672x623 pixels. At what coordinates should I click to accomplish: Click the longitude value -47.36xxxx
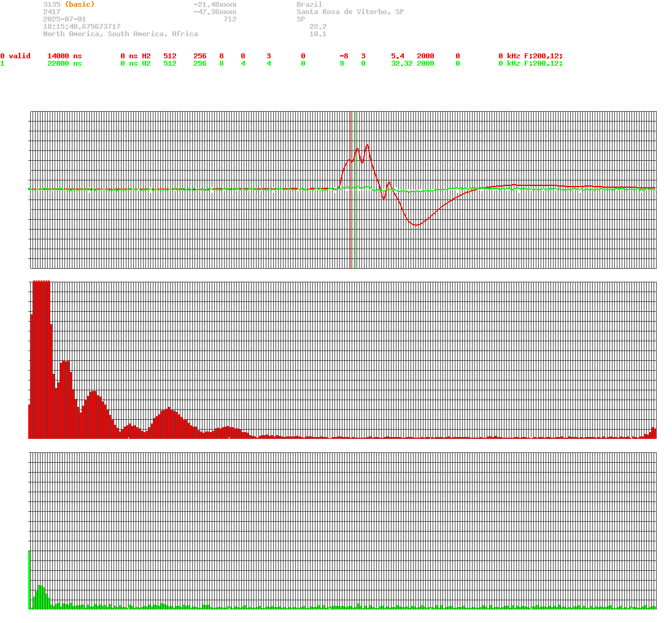[215, 12]
